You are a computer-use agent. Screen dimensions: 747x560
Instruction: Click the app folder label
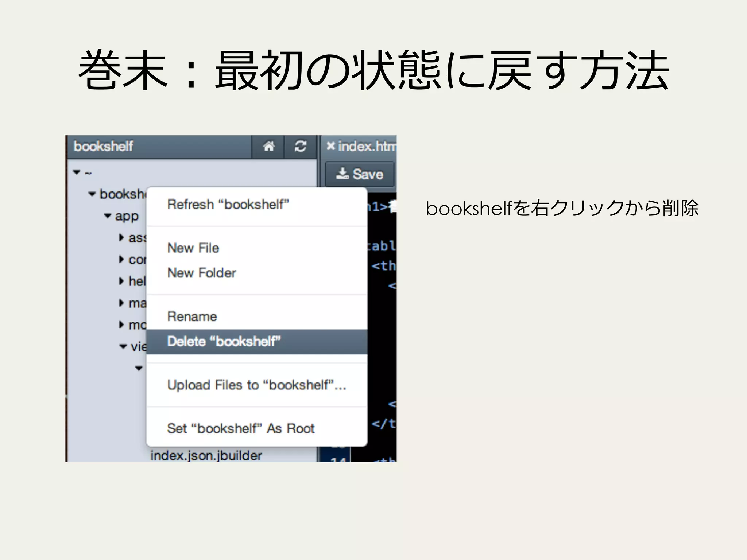(x=127, y=216)
